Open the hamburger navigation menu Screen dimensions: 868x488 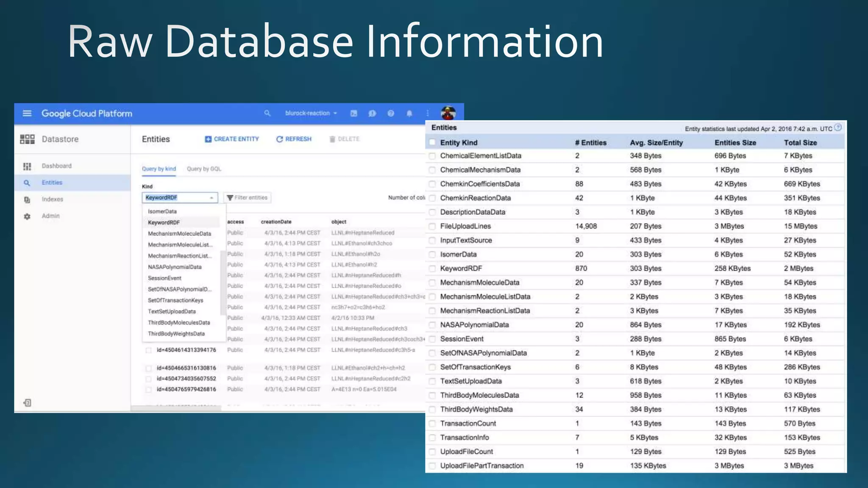pos(27,113)
